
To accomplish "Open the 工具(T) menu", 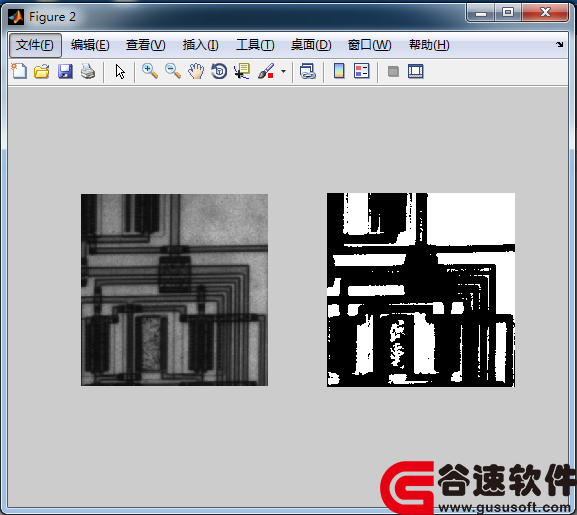I will [x=255, y=45].
